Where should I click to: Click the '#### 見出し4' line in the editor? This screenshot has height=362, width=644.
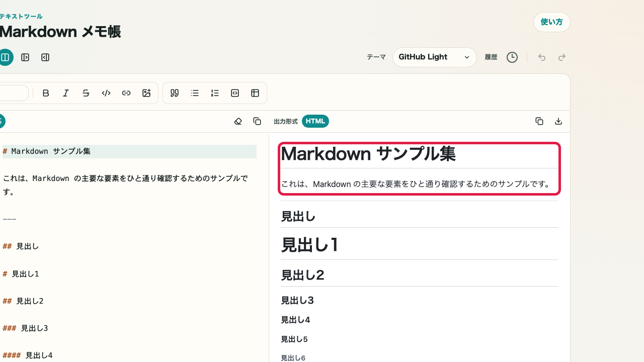pyautogui.click(x=28, y=355)
